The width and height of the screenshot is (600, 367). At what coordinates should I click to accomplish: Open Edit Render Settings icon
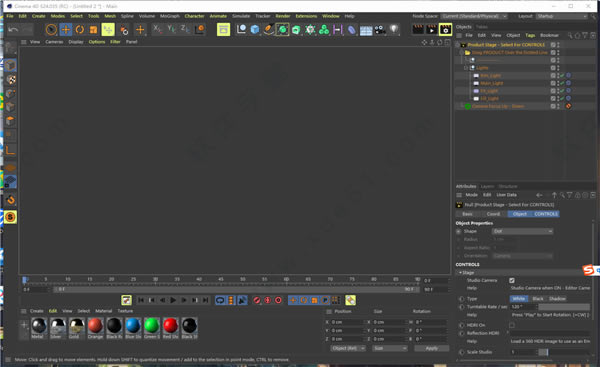pos(445,29)
